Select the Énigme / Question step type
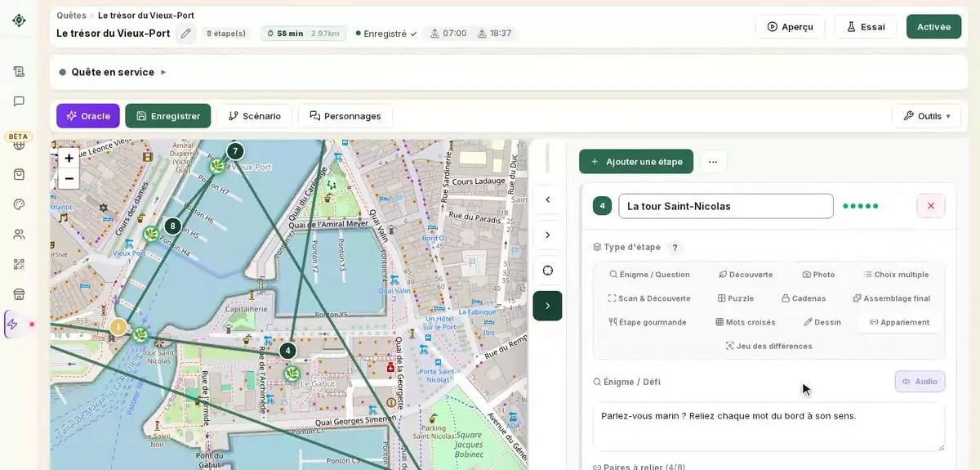 click(x=649, y=275)
